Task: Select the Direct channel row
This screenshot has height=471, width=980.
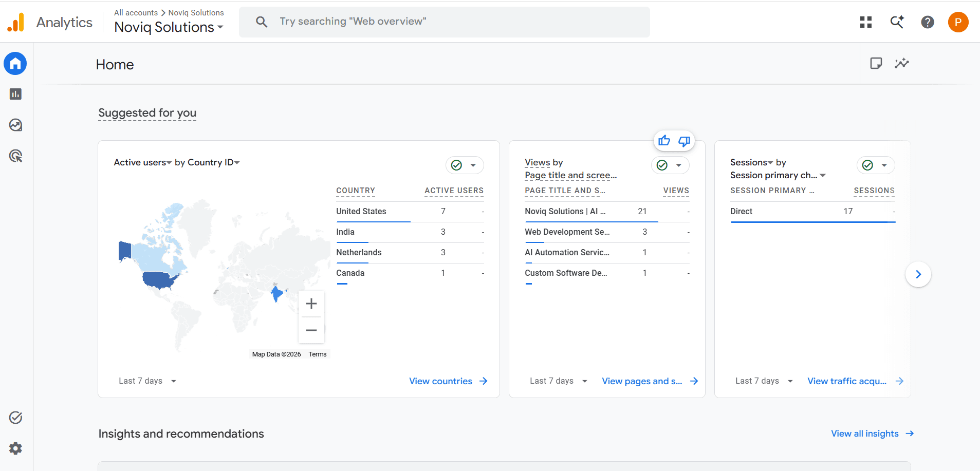Action: pyautogui.click(x=813, y=212)
